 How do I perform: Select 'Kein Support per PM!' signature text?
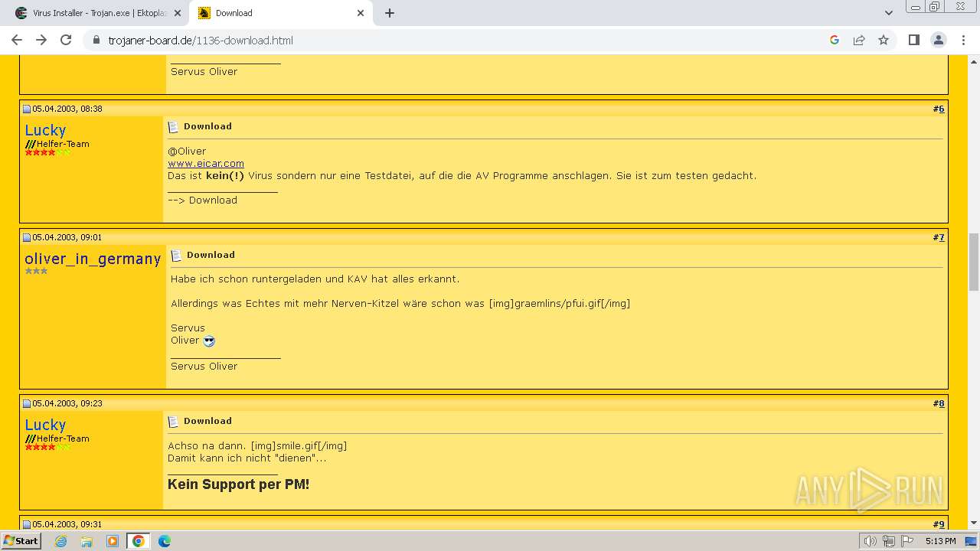pos(238,484)
